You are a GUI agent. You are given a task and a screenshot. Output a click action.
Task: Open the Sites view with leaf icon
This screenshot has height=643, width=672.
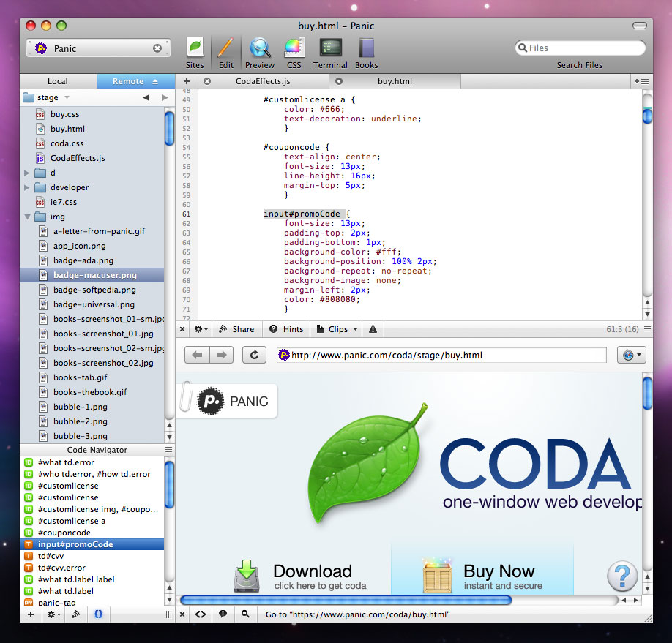tap(195, 53)
